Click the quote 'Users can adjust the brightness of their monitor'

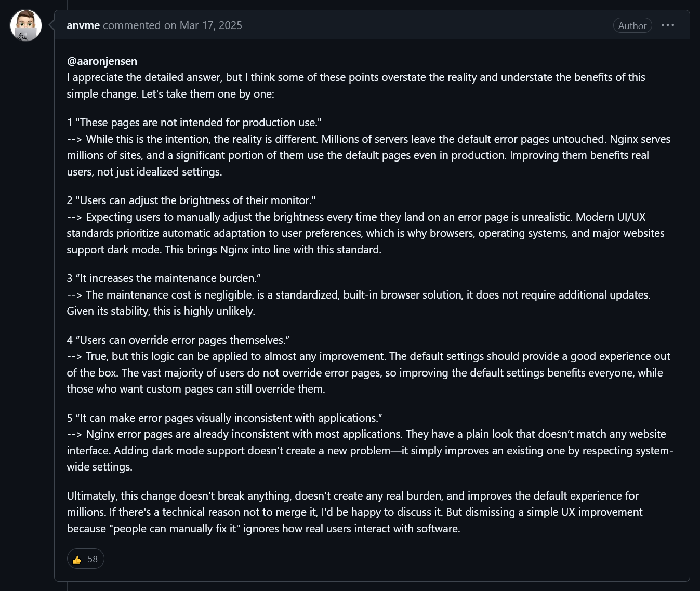pos(197,200)
